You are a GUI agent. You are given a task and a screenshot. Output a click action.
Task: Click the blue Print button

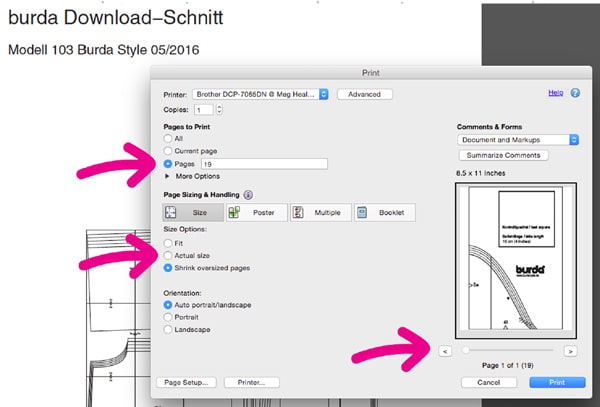[557, 383]
